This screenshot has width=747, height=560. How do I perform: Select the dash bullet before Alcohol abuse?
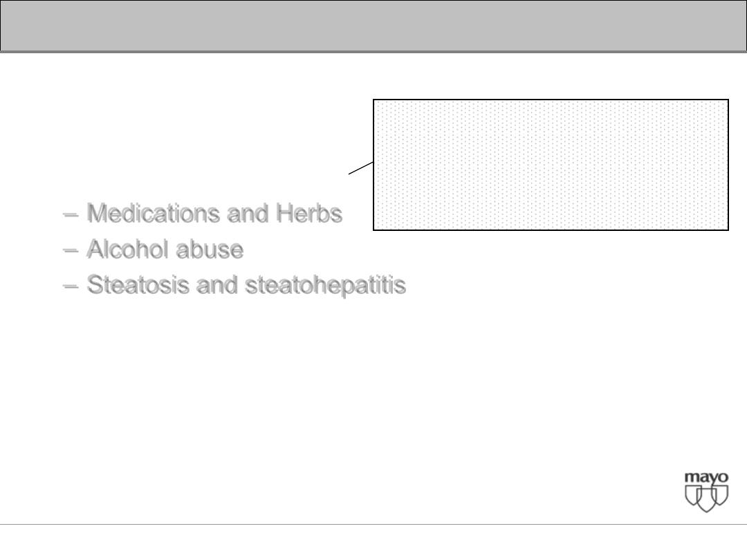point(71,250)
